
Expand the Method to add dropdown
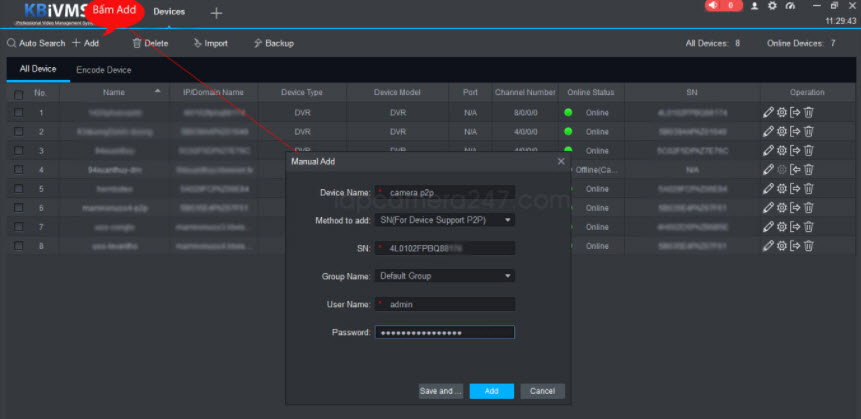(445, 220)
